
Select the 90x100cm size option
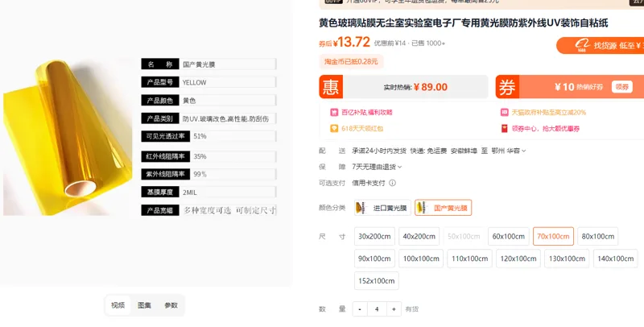click(x=374, y=259)
